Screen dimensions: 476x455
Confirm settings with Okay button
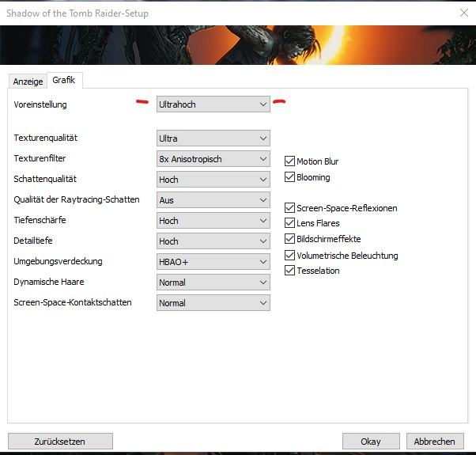point(371,442)
